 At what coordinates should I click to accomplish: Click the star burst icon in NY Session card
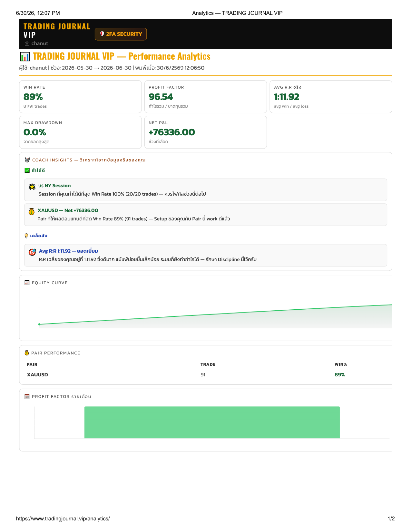(32, 187)
